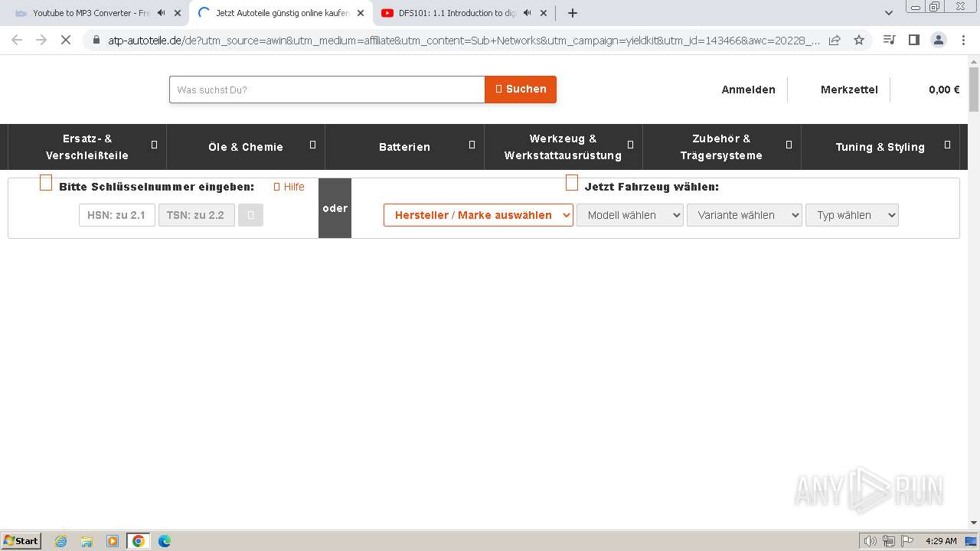Screen dimensions: 980x551
Task: Click icon beside Bitte Schlüsselnummer eingeben
Action: click(x=46, y=183)
